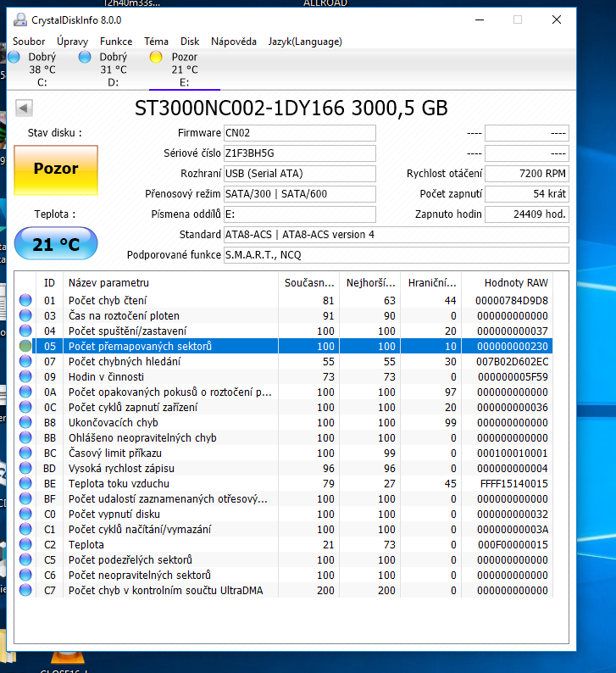Click the Firmware field showing CN02
616x673 pixels.
(x=298, y=133)
